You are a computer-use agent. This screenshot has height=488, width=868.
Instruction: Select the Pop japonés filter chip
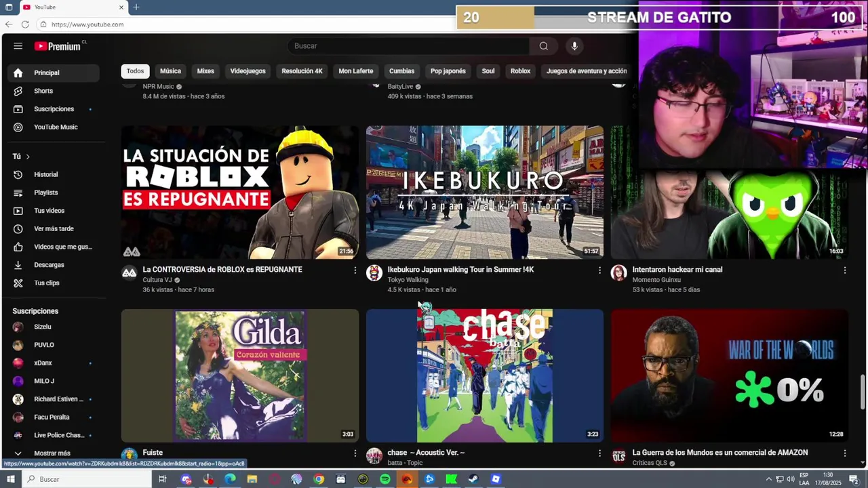448,71
